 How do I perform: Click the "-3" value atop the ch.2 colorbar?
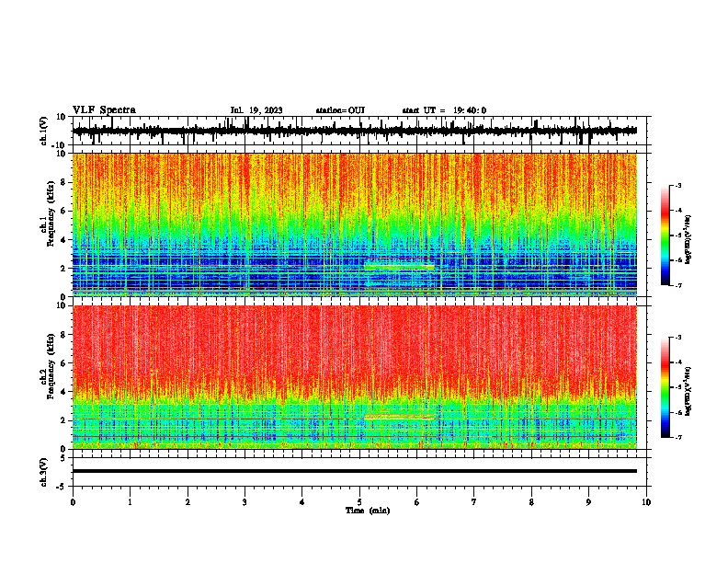[x=677, y=338]
